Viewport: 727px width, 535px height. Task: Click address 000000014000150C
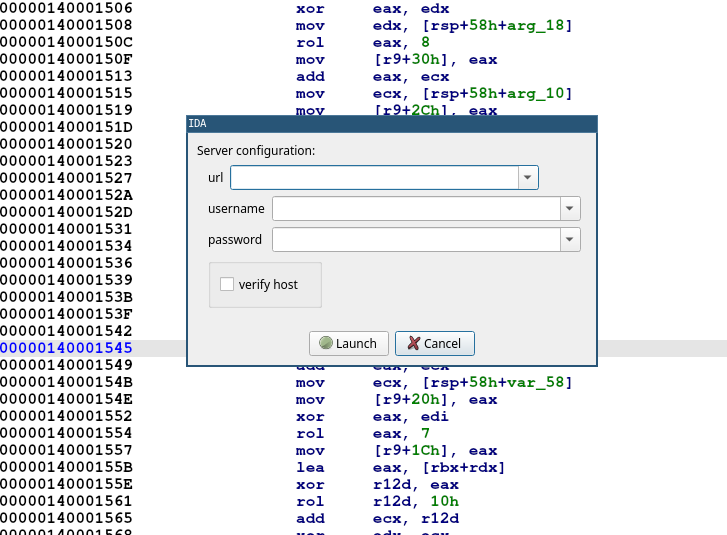(x=66, y=42)
